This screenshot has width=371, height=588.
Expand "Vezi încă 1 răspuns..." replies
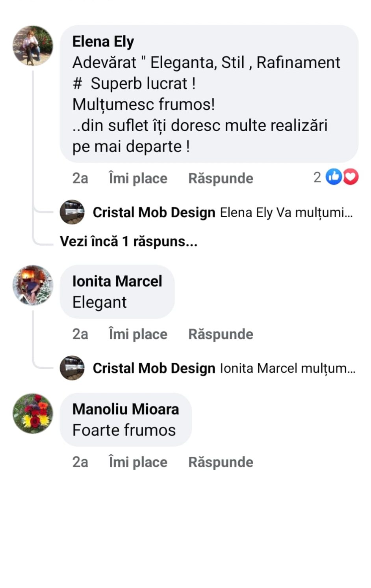click(x=128, y=241)
